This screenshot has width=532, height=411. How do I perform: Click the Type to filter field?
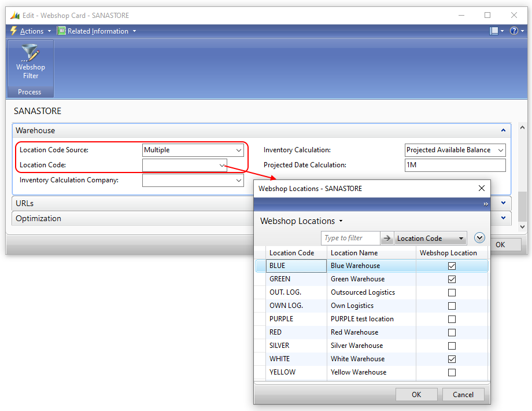point(350,238)
